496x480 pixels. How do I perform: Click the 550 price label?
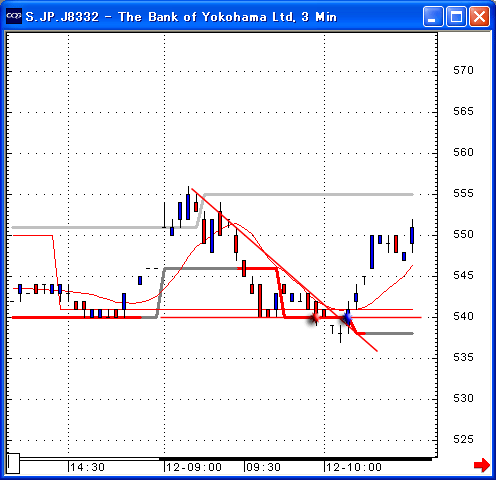tap(463, 234)
